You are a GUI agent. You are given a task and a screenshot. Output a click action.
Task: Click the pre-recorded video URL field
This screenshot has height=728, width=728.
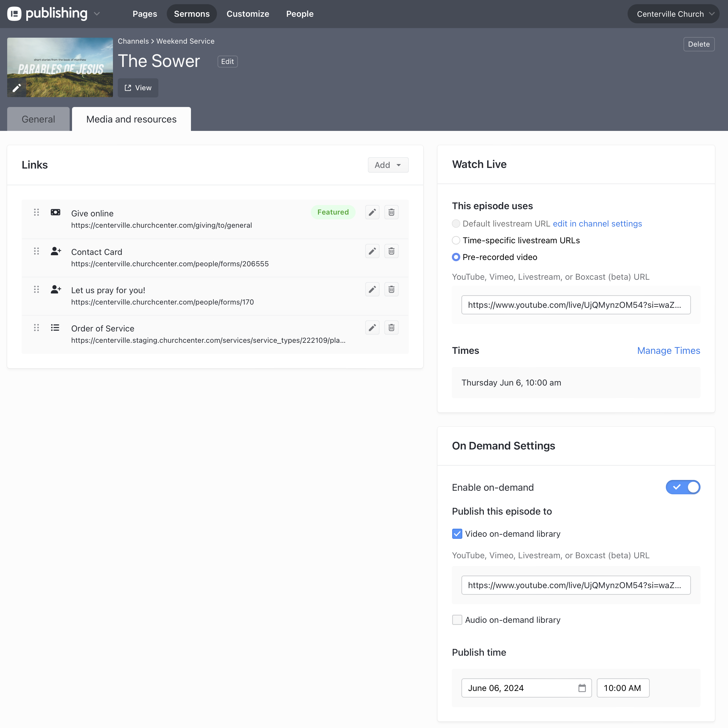(575, 305)
